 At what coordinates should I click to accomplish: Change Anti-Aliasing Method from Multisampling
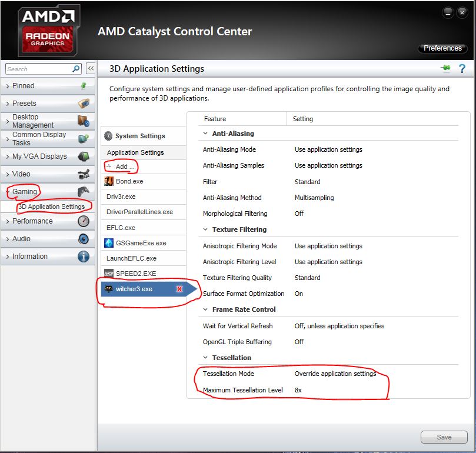pos(314,198)
